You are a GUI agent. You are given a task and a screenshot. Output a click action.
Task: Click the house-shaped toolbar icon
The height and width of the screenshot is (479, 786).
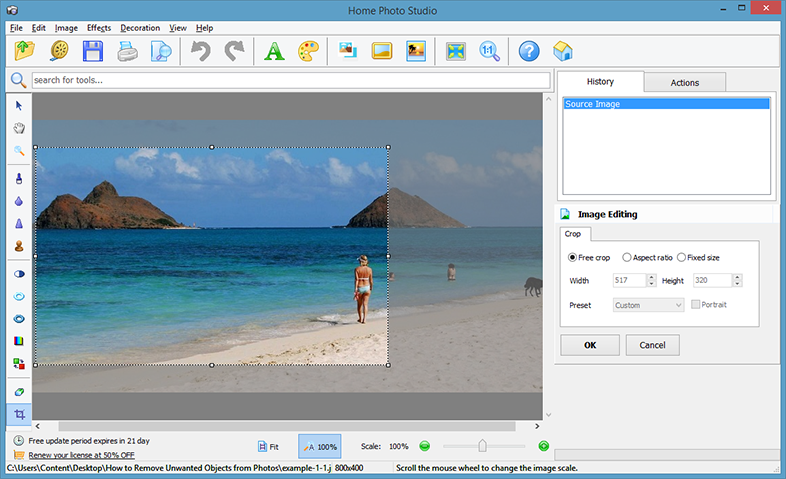pyautogui.click(x=563, y=51)
